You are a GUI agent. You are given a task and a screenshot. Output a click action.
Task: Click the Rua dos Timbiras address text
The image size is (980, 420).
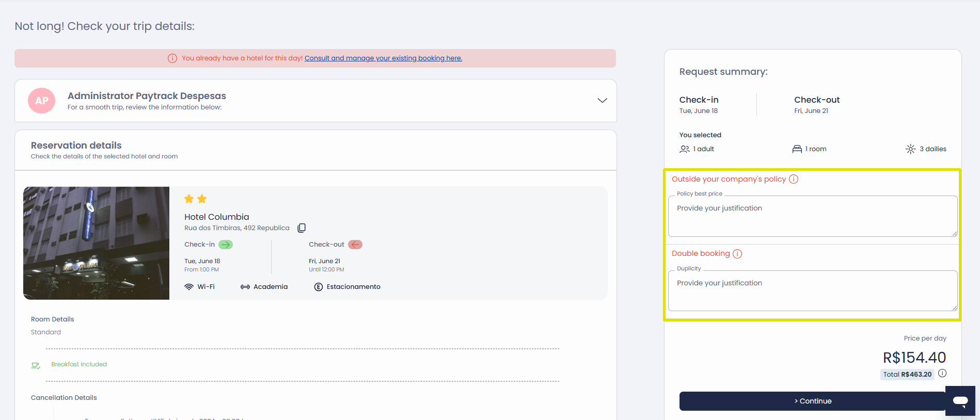coord(237,228)
